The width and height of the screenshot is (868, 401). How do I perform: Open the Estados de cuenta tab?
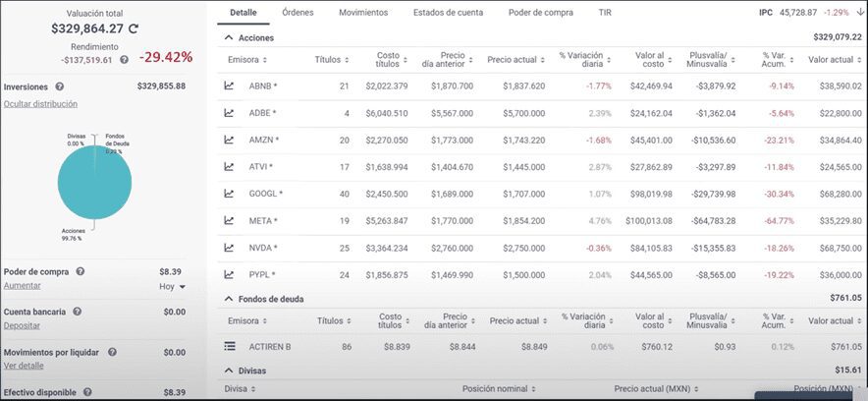[x=448, y=13]
